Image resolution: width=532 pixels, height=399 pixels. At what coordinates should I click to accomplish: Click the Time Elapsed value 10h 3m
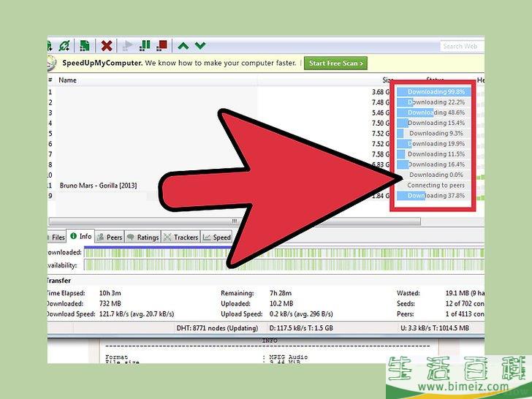click(x=110, y=293)
